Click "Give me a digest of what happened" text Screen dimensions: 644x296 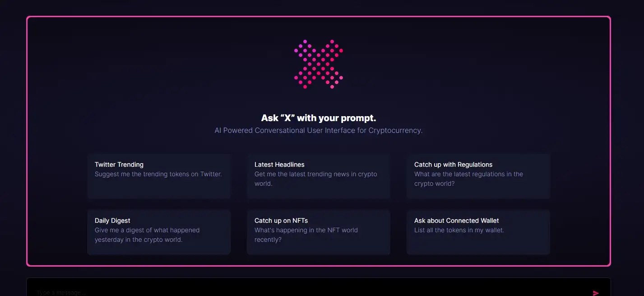tap(147, 230)
